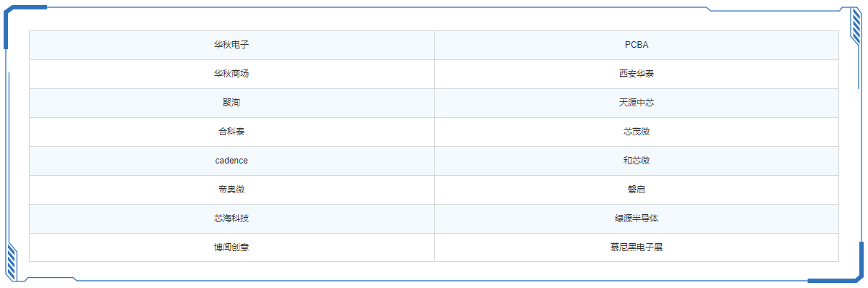Open the 西安华泰 entry
868x288 pixels.
pos(637,74)
